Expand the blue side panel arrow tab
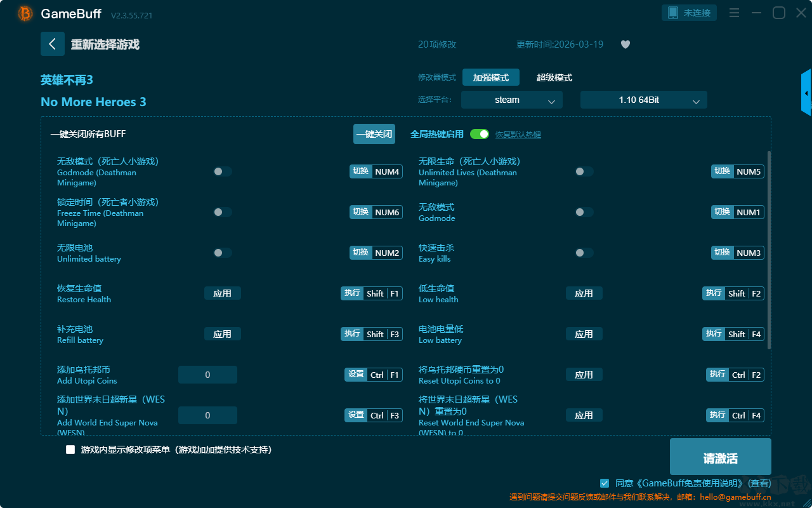 806,93
